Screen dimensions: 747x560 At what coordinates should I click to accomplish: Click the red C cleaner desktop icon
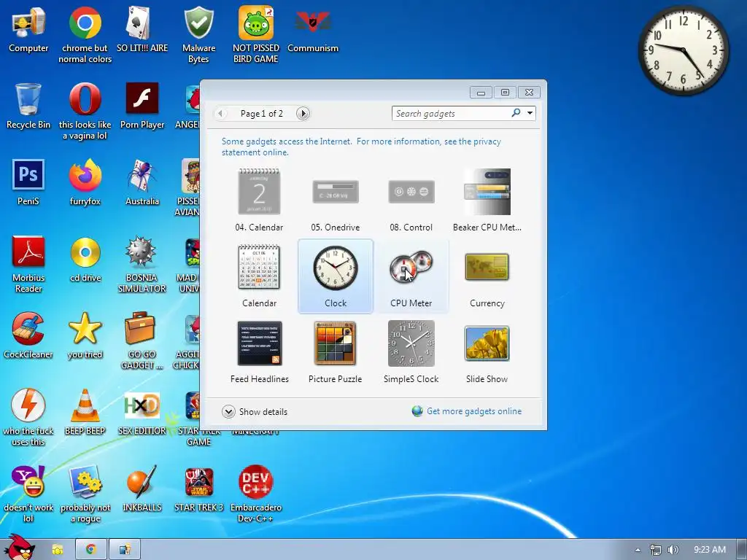coord(28,335)
